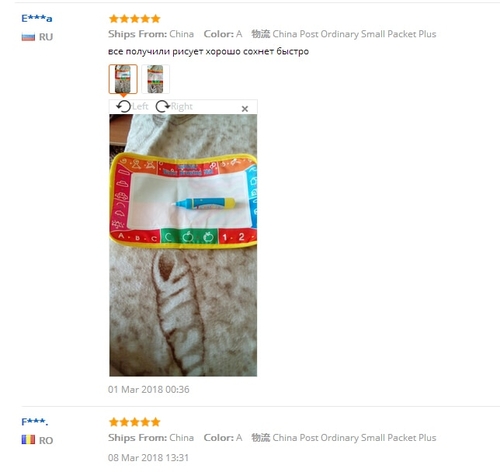Click the five-star rating of E***a's review
500x472 pixels.
[135, 19]
